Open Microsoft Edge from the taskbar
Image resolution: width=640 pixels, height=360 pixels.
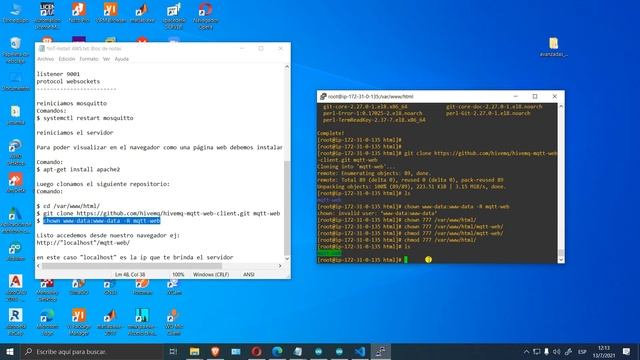pos(277,351)
